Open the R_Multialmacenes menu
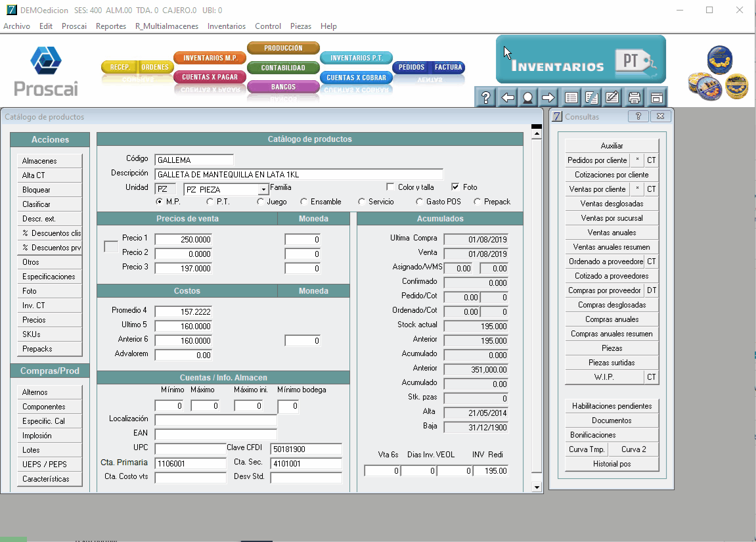 point(167,26)
